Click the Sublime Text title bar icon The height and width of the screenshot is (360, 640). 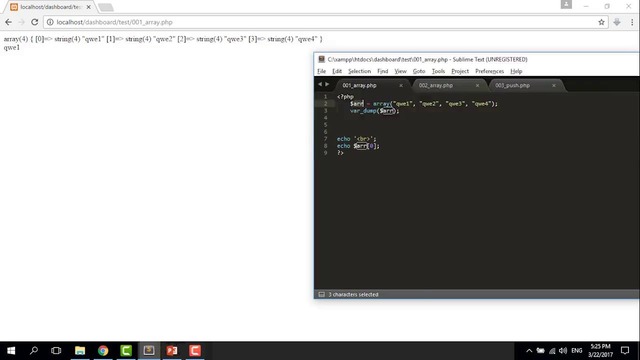tap(322, 59)
